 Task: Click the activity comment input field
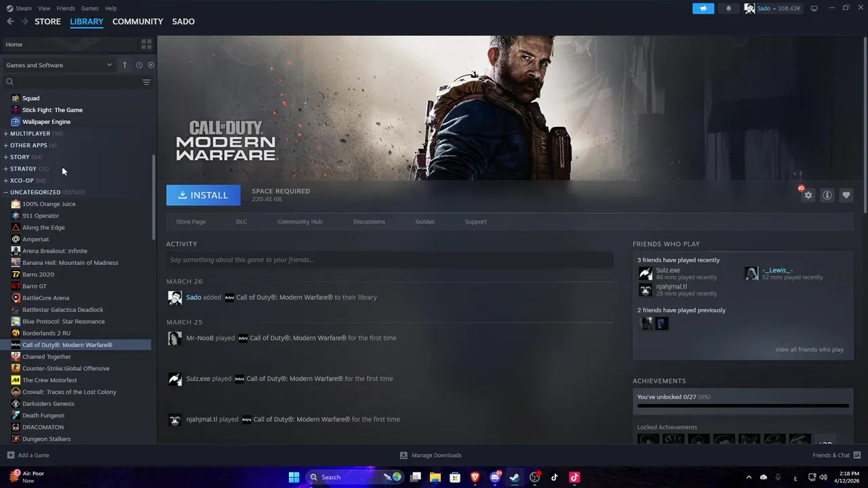point(390,260)
